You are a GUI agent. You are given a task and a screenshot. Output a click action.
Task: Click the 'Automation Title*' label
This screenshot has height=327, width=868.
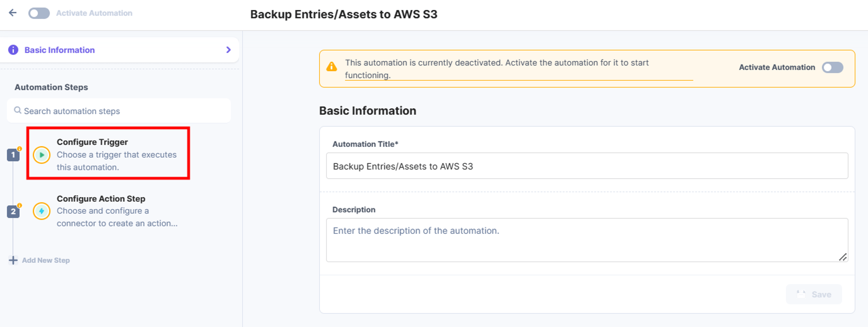[x=365, y=144]
